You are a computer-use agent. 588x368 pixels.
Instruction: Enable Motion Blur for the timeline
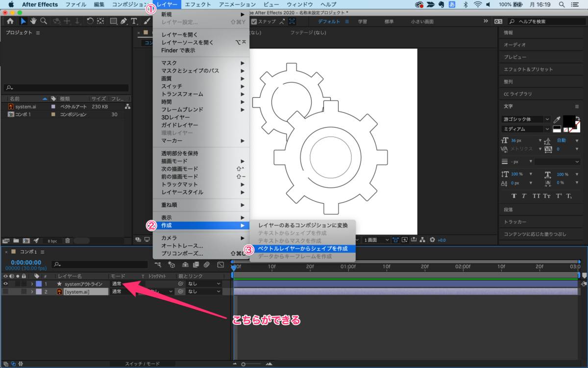[x=207, y=264]
